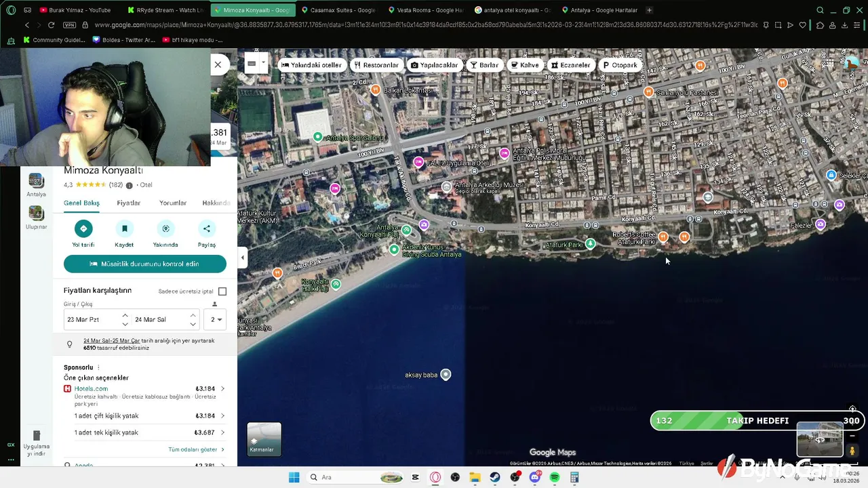This screenshot has height=488, width=868.
Task: Filter map by Eczaneler chip
Action: click(571, 65)
